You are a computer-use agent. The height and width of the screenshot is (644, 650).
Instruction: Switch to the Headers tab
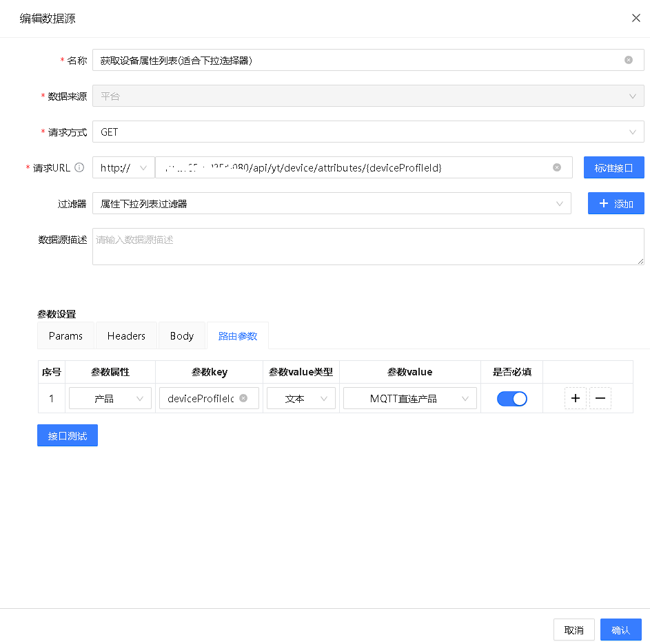(x=126, y=335)
